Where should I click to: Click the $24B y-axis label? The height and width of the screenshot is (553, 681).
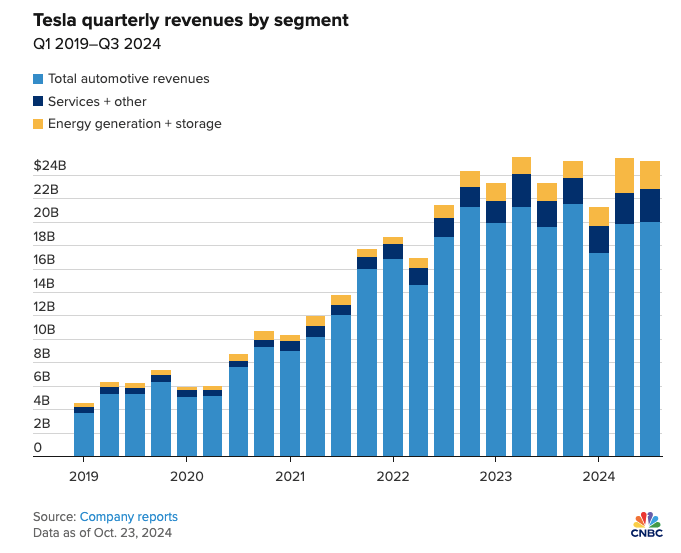tap(50, 166)
